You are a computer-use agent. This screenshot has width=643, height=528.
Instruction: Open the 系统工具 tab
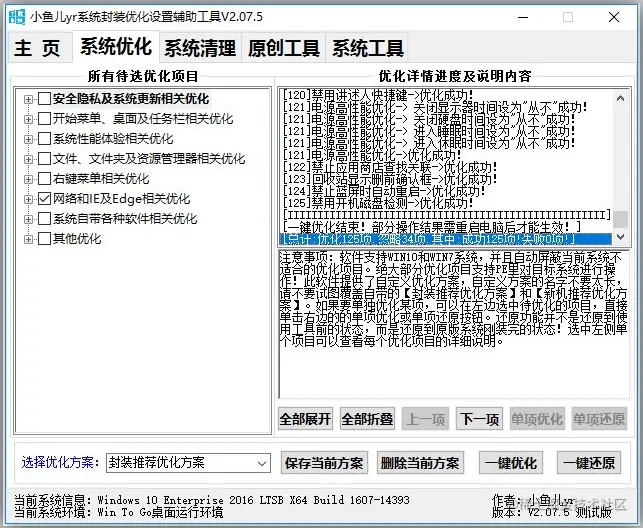point(367,48)
